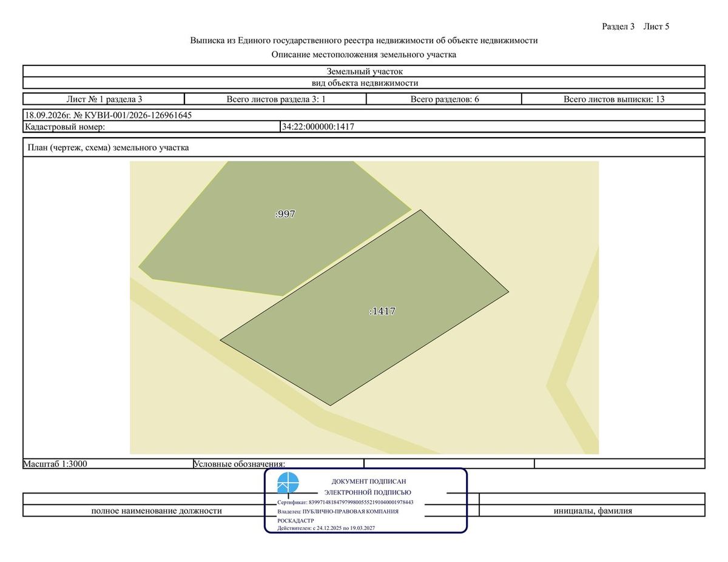Click the 'Лист № 1 раздела 3' cell

pos(104,99)
